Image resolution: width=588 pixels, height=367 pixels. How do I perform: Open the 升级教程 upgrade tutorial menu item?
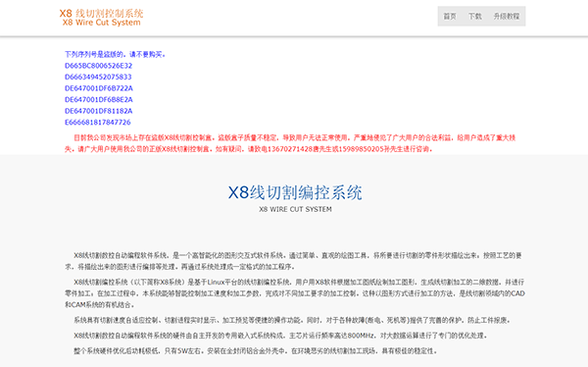coord(507,16)
